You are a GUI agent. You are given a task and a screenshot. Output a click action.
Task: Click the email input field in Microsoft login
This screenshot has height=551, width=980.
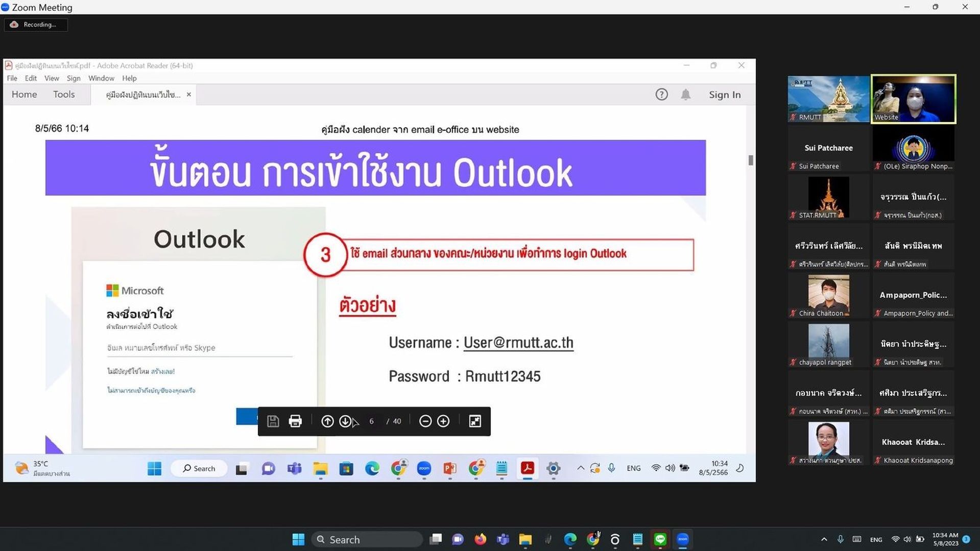pos(199,348)
